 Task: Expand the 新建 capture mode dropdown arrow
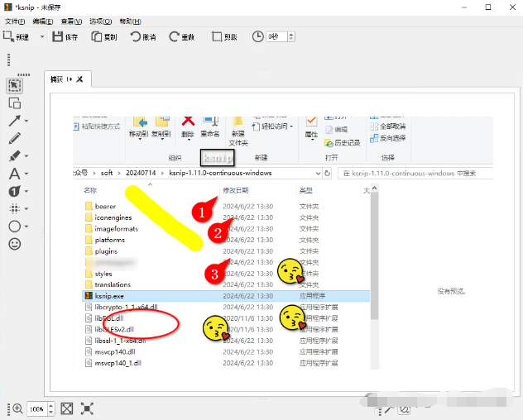tap(42, 36)
